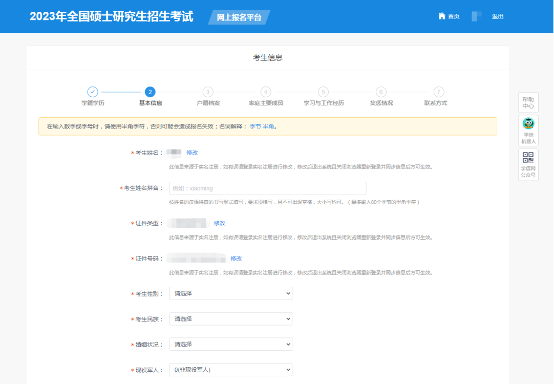Click 修改 next to 考生姓名
Image resolution: width=554 pixels, height=384 pixels.
192,153
